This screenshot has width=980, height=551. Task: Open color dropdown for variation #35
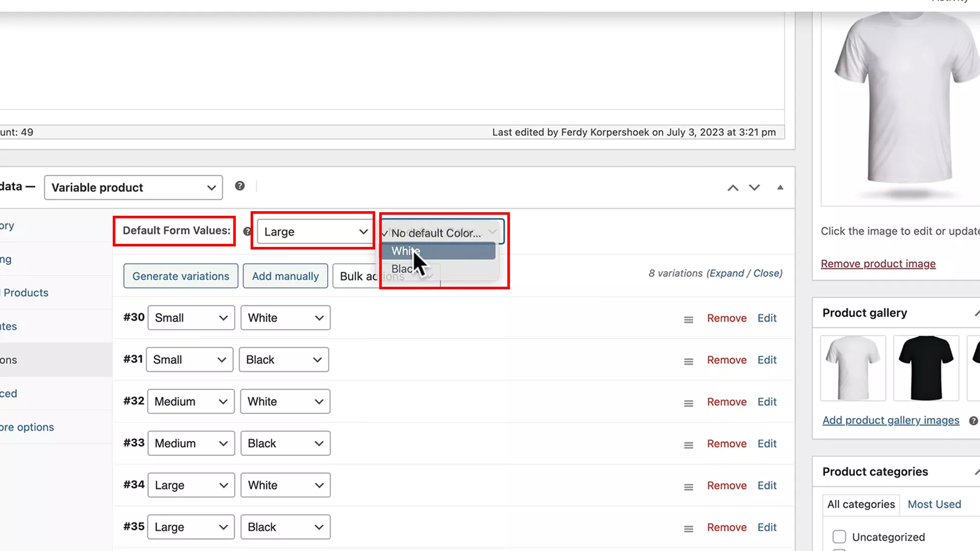tap(285, 527)
